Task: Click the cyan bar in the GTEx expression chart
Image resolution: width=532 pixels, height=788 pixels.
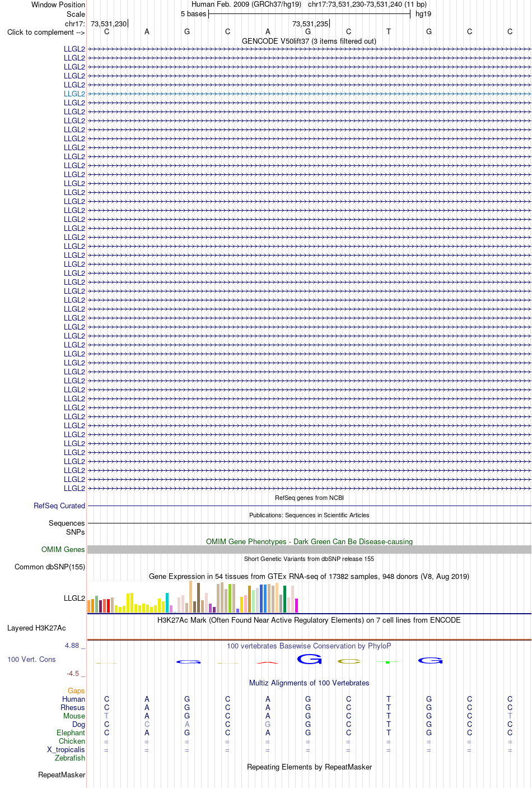Action: [x=167, y=602]
